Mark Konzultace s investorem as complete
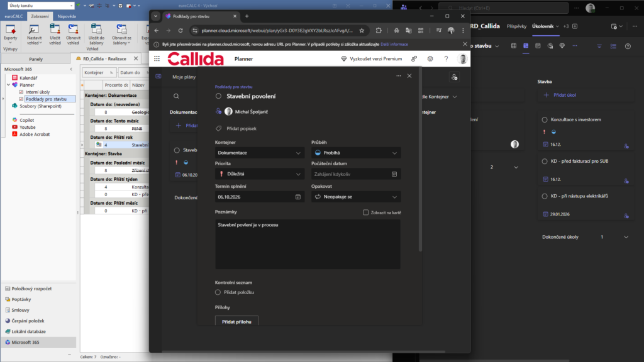This screenshot has width=644, height=362. pos(545,120)
